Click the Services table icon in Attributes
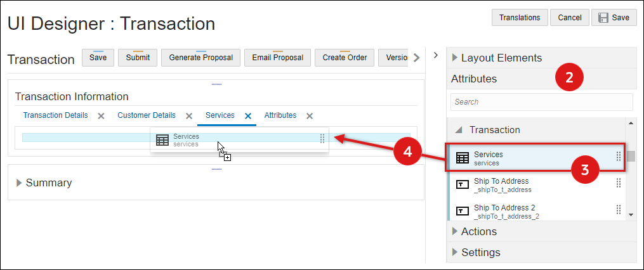 [x=463, y=158]
